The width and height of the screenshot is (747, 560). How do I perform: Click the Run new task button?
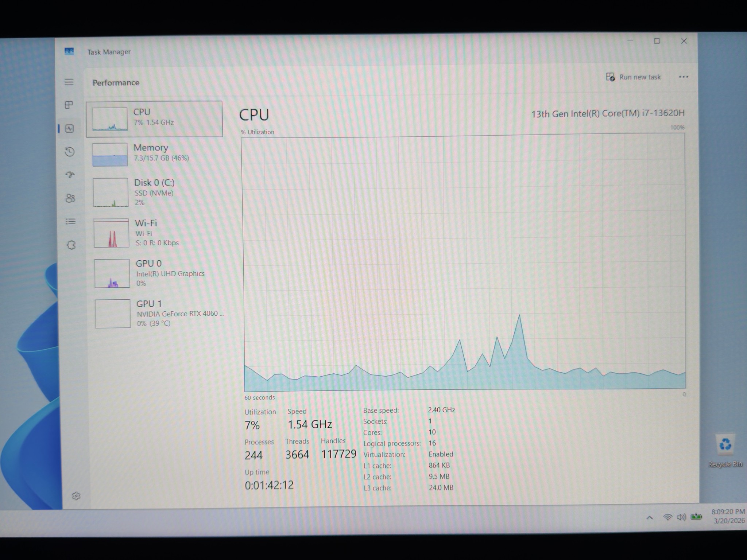[x=634, y=77]
